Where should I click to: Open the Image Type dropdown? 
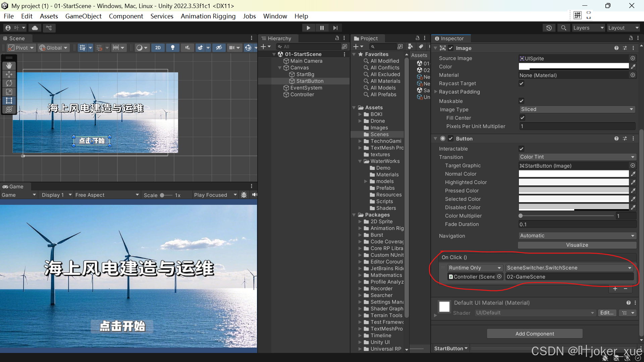click(x=577, y=109)
